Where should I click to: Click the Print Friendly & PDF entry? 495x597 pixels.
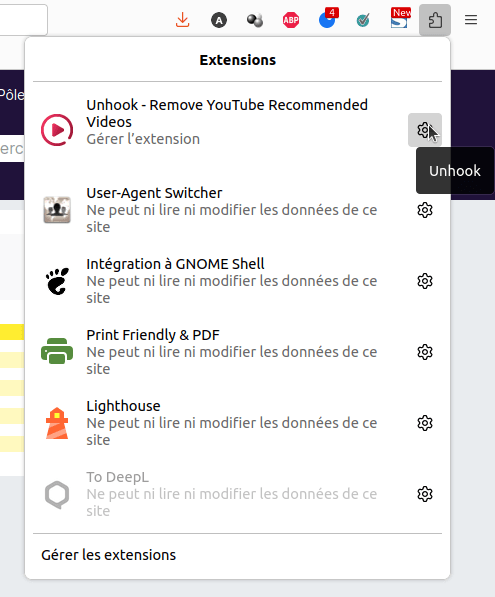click(x=219, y=352)
